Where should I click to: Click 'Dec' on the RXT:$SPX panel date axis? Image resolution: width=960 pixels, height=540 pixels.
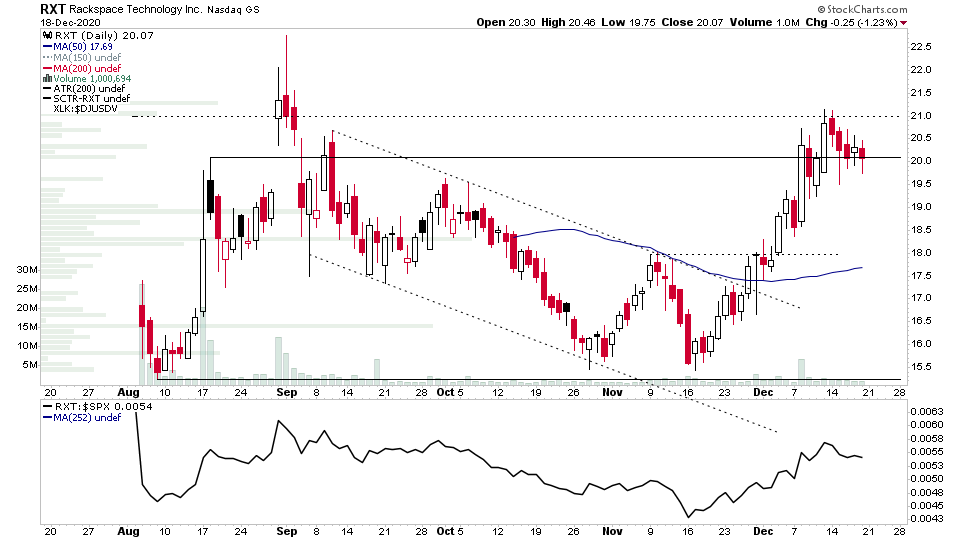763,531
